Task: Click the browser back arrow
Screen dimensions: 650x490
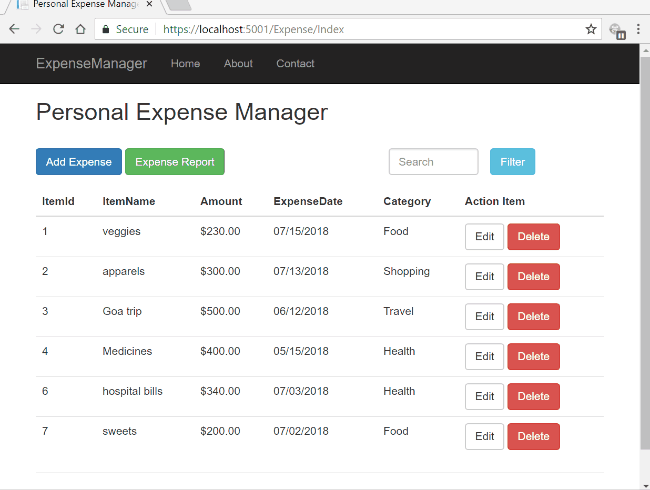Action: click(14, 29)
